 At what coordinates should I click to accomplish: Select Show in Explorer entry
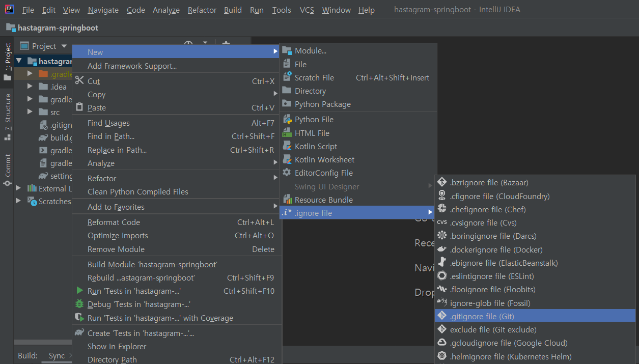pos(176,346)
